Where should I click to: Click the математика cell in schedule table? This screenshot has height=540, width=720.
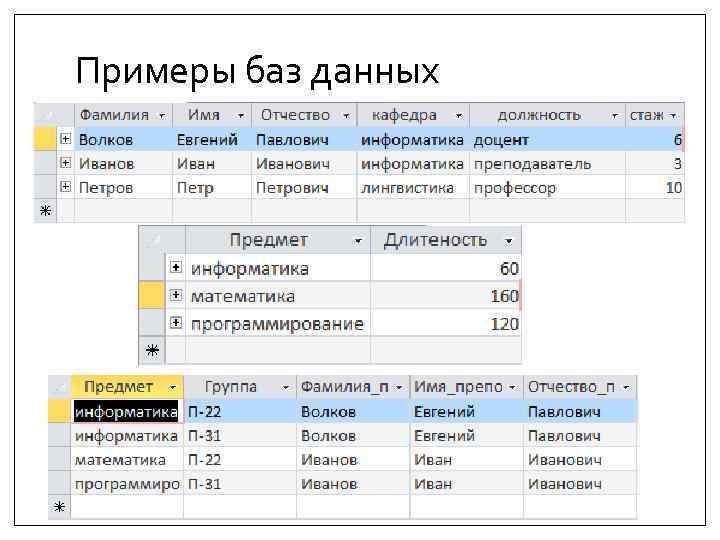click(x=127, y=459)
